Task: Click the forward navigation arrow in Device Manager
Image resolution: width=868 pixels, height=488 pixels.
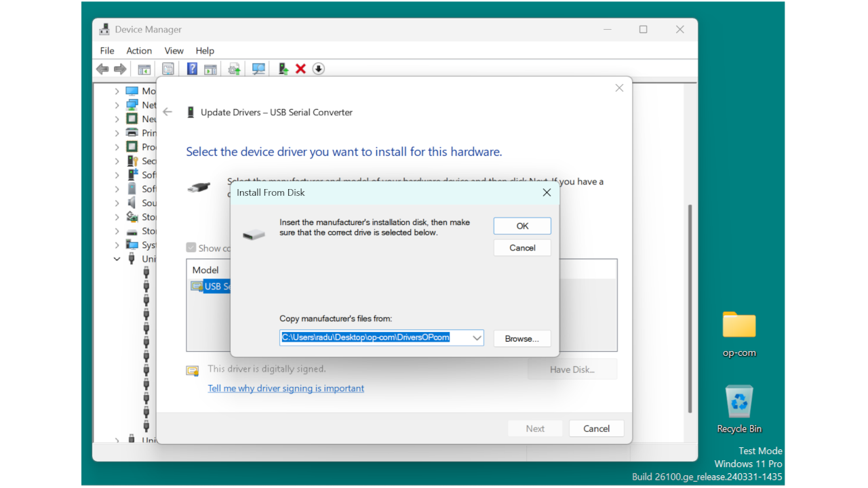Action: tap(120, 68)
